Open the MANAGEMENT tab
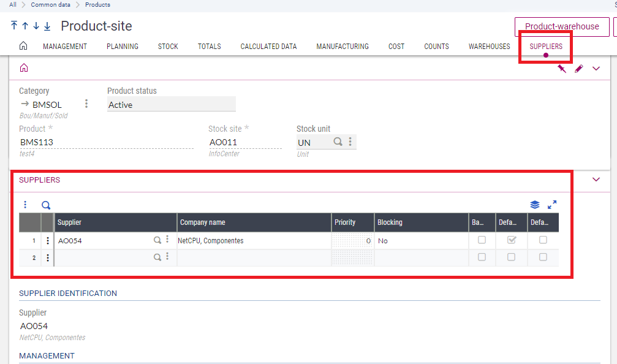Viewport: 617px width, 364px height. [x=65, y=47]
